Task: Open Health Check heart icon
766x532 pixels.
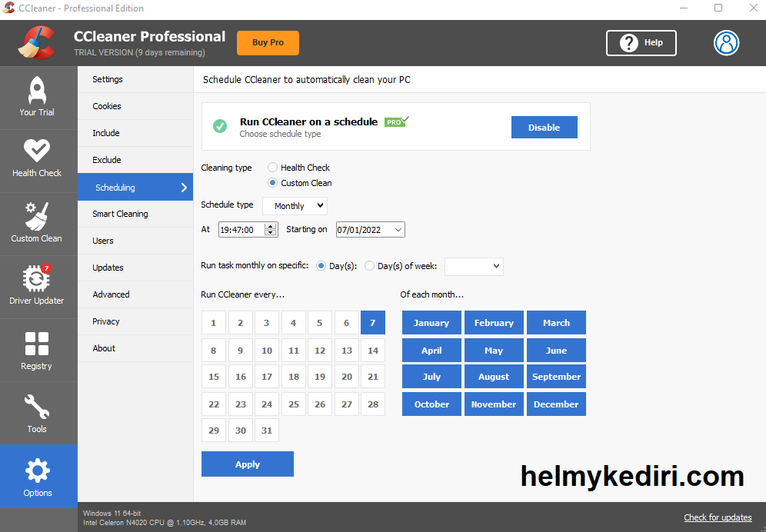Action: tap(37, 151)
